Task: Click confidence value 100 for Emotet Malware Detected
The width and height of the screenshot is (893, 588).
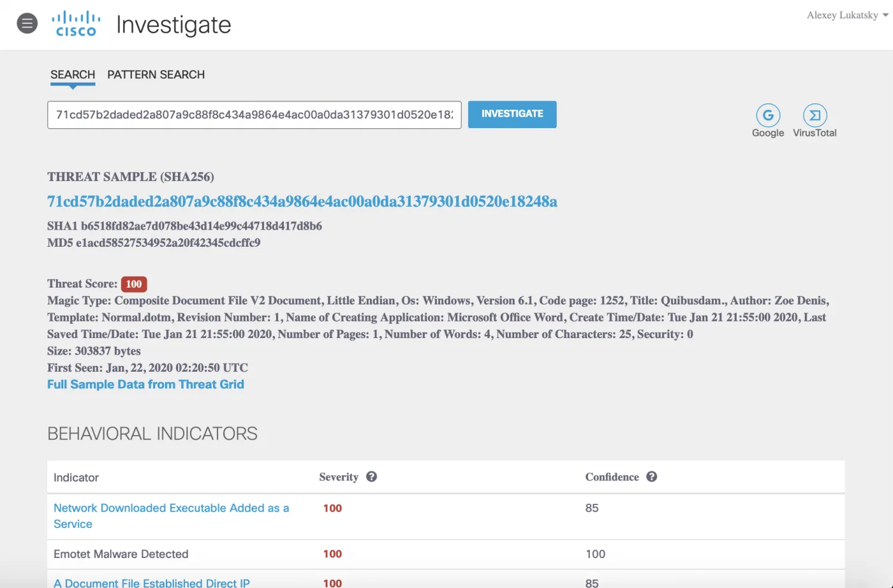Action: pyautogui.click(x=595, y=554)
